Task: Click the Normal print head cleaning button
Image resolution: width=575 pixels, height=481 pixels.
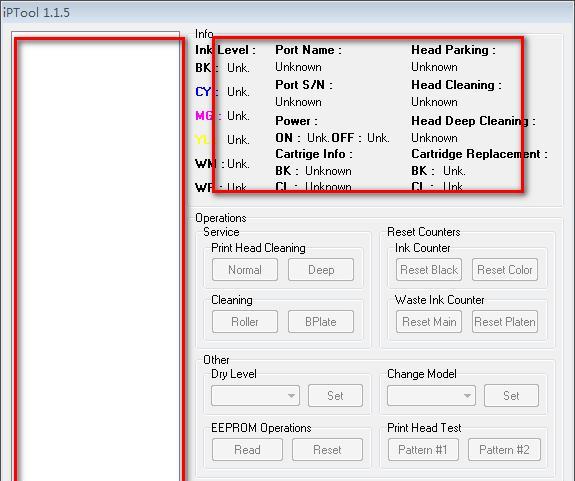Action: (245, 270)
